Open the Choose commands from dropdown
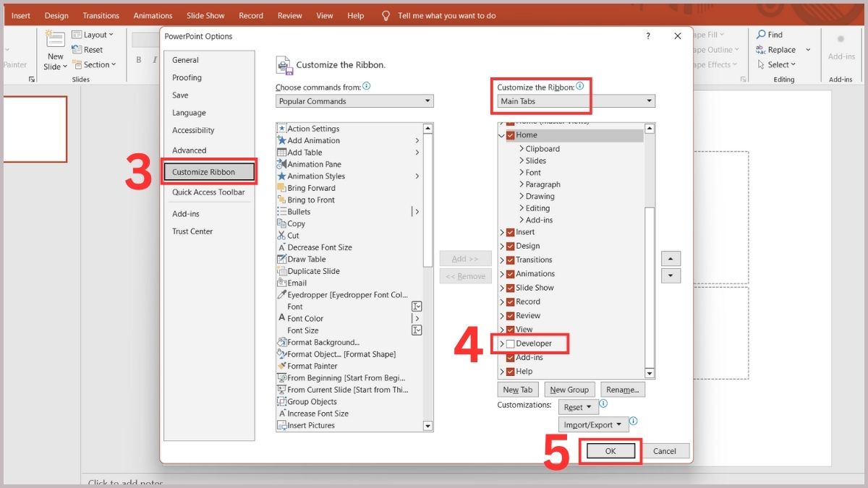Screen dimensions: 868x488 [354, 101]
